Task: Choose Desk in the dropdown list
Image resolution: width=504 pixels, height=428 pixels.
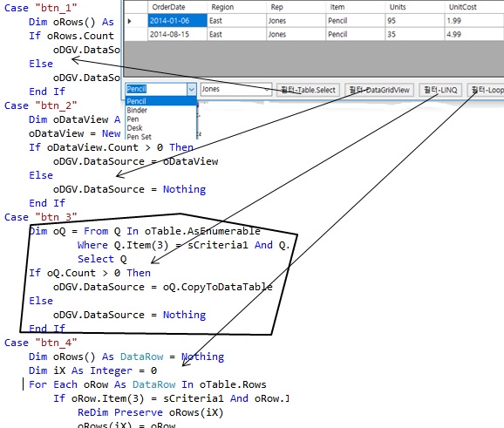Action: coord(160,128)
